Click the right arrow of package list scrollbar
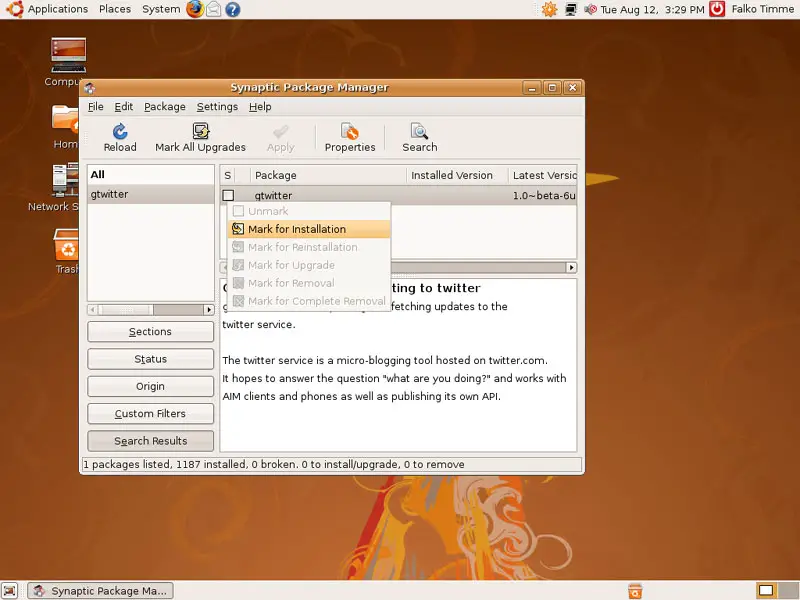Screen dimensions: 800x600 [x=571, y=267]
